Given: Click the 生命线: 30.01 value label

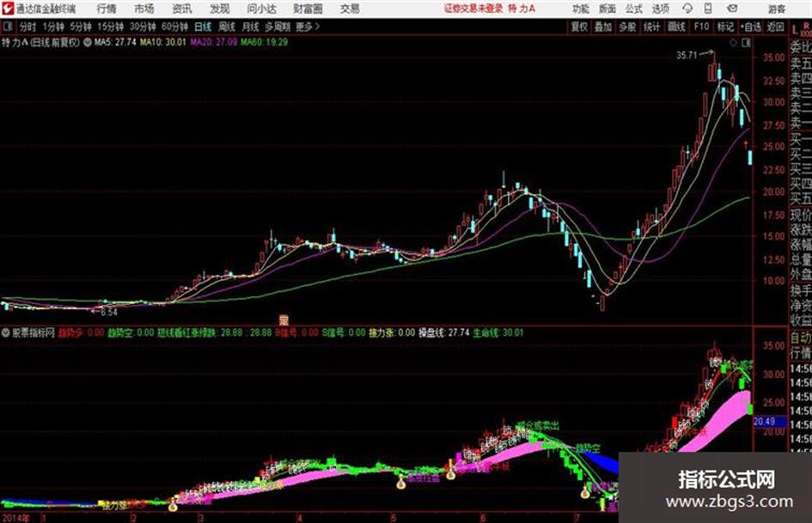Looking at the screenshot, I should tap(498, 332).
